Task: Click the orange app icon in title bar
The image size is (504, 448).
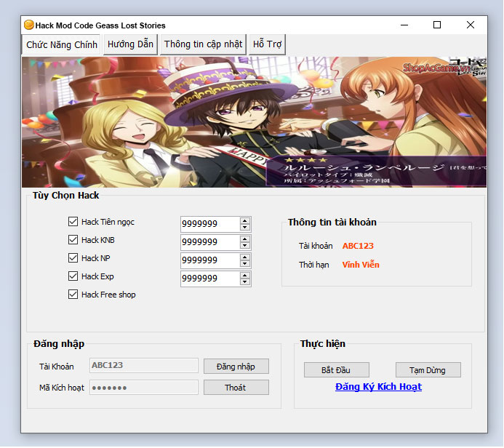Action: [x=29, y=25]
